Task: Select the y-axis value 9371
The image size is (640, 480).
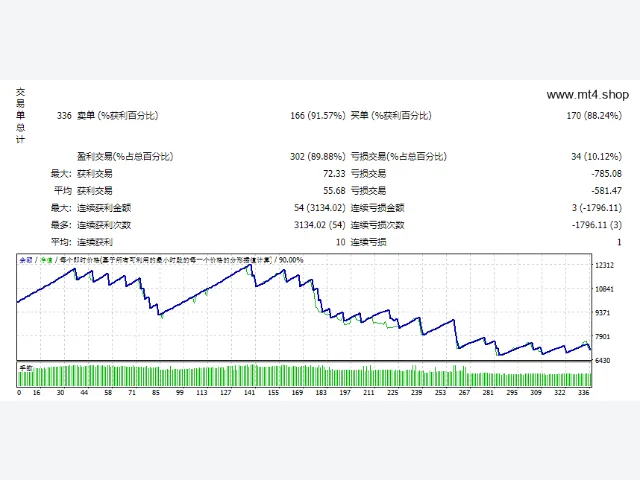Action: (602, 313)
